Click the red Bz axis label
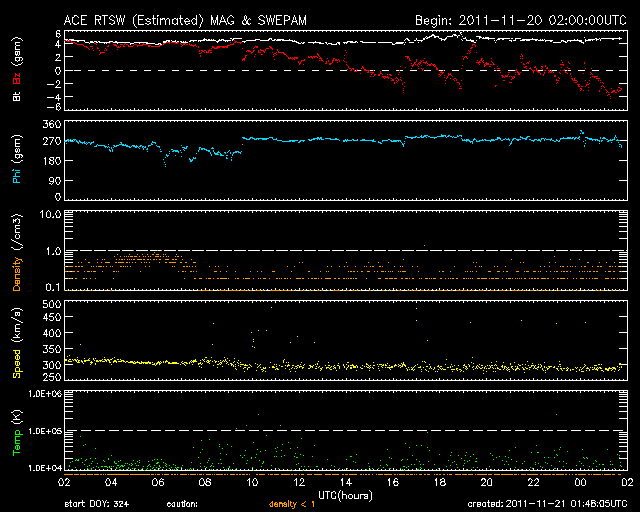The image size is (640, 512). click(16, 74)
